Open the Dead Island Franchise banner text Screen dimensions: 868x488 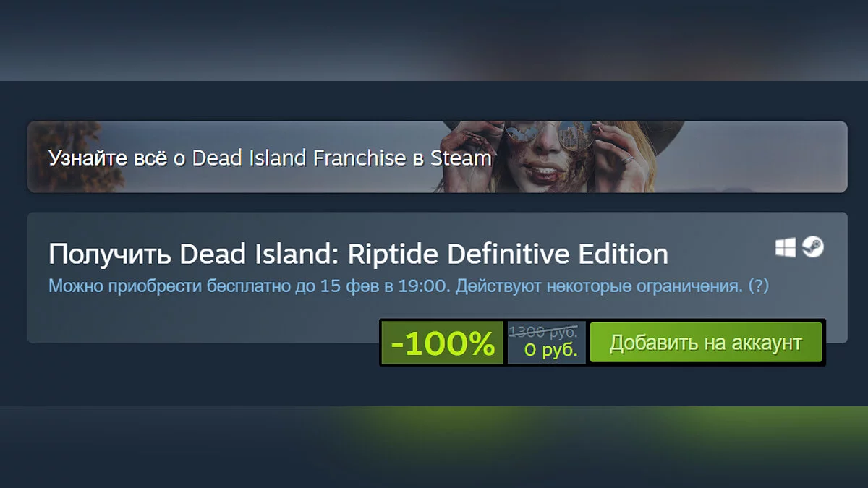point(270,158)
